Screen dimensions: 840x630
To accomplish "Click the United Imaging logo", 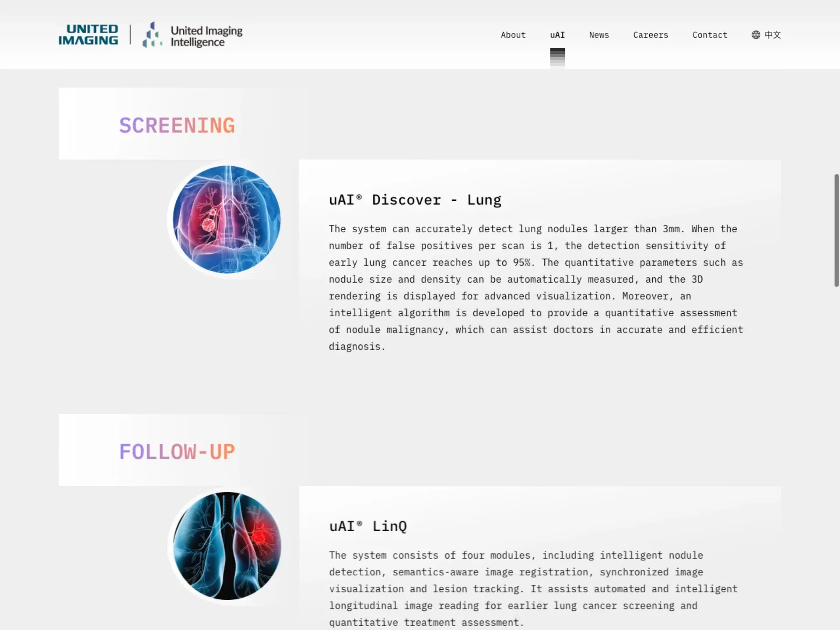I will point(88,35).
